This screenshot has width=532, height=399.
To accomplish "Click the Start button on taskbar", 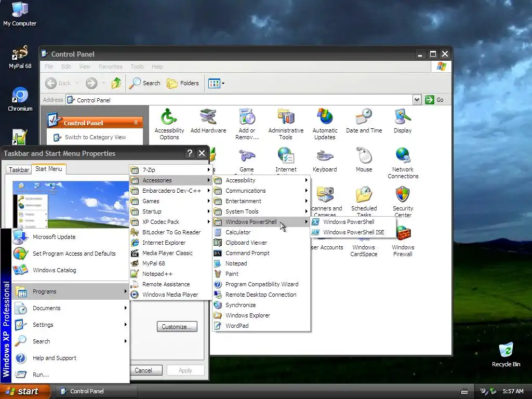I will (x=24, y=391).
